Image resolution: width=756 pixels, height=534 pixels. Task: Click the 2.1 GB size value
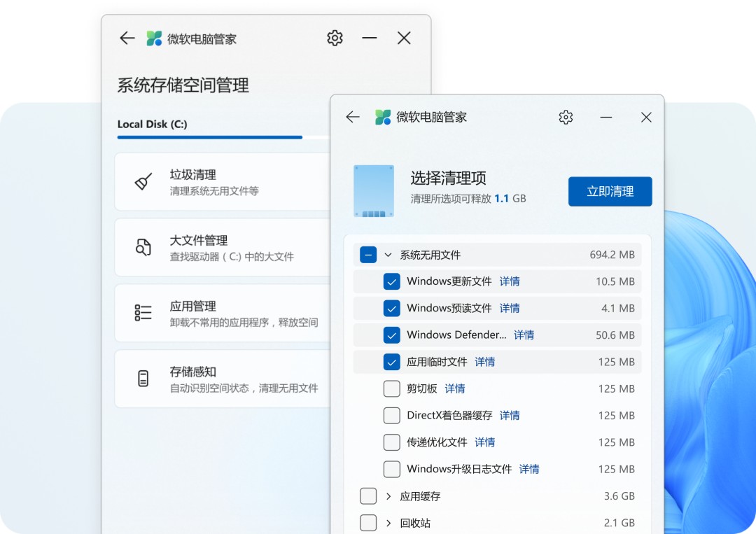click(x=619, y=523)
